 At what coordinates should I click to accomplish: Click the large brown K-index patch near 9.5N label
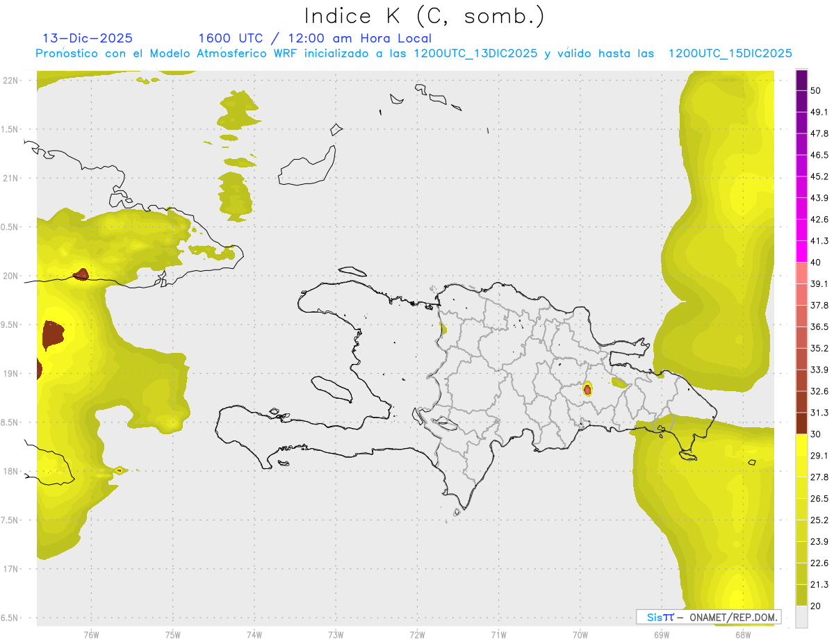click(x=52, y=334)
